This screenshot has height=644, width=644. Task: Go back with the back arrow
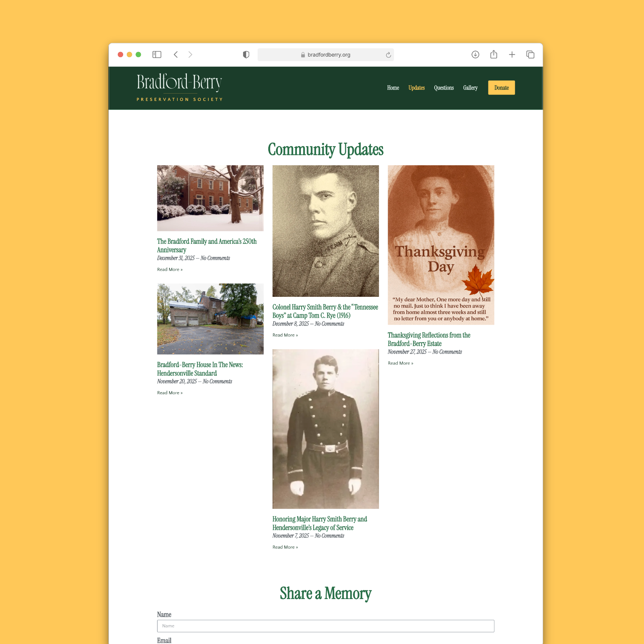(176, 55)
